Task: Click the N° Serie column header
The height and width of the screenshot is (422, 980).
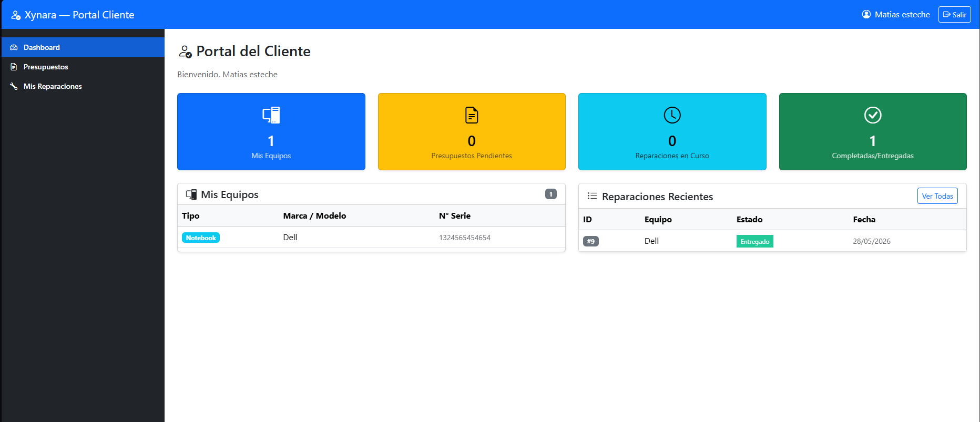Action: pos(455,215)
